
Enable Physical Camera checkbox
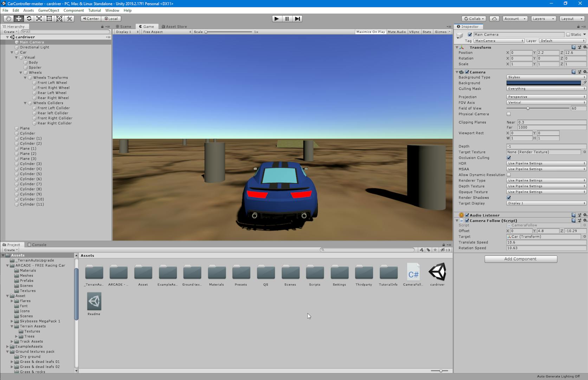point(509,114)
